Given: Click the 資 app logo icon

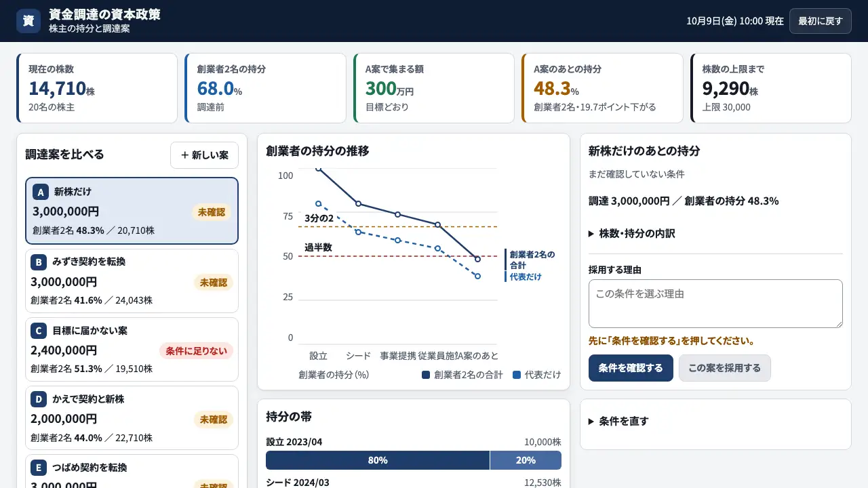Looking at the screenshot, I should tap(28, 21).
